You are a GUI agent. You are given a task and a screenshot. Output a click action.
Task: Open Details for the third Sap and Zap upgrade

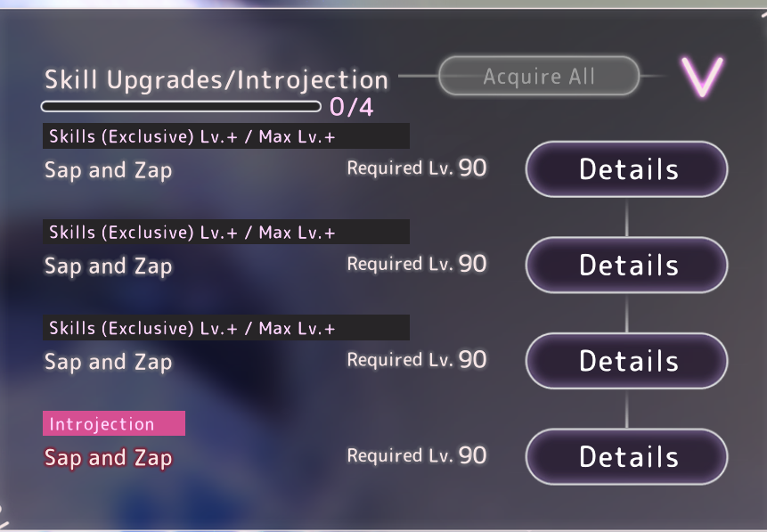(x=626, y=361)
